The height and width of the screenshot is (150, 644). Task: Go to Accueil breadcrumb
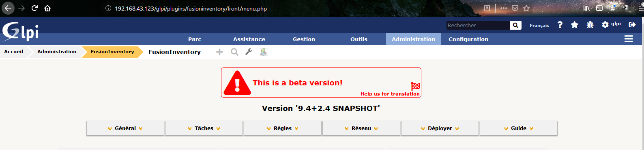(13, 52)
